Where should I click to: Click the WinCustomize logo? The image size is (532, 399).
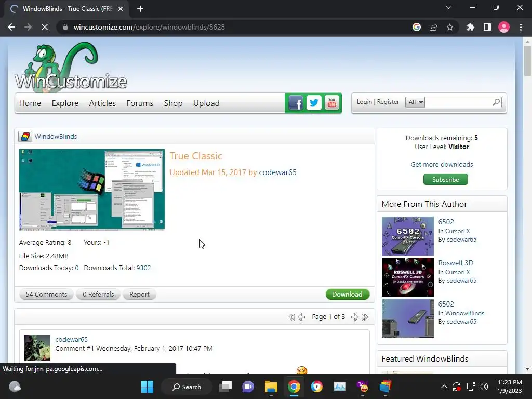coord(71,67)
